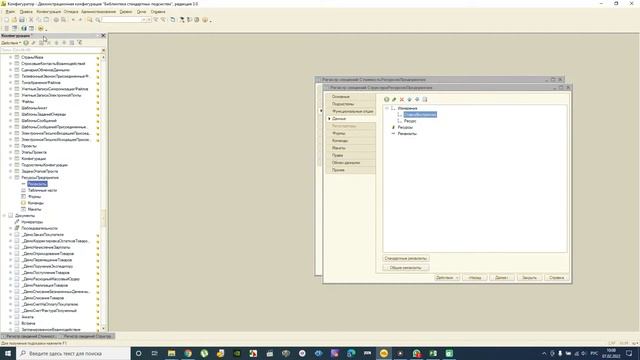Open the Действия dropdown button in register dialog
This screenshot has height=360, width=640.
(447, 278)
